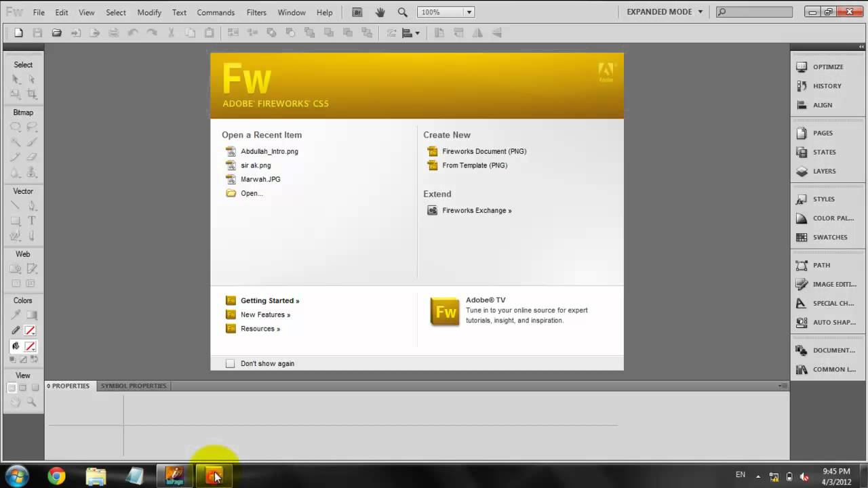The height and width of the screenshot is (488, 868).
Task: Select the Pointer tool
Action: click(16, 79)
